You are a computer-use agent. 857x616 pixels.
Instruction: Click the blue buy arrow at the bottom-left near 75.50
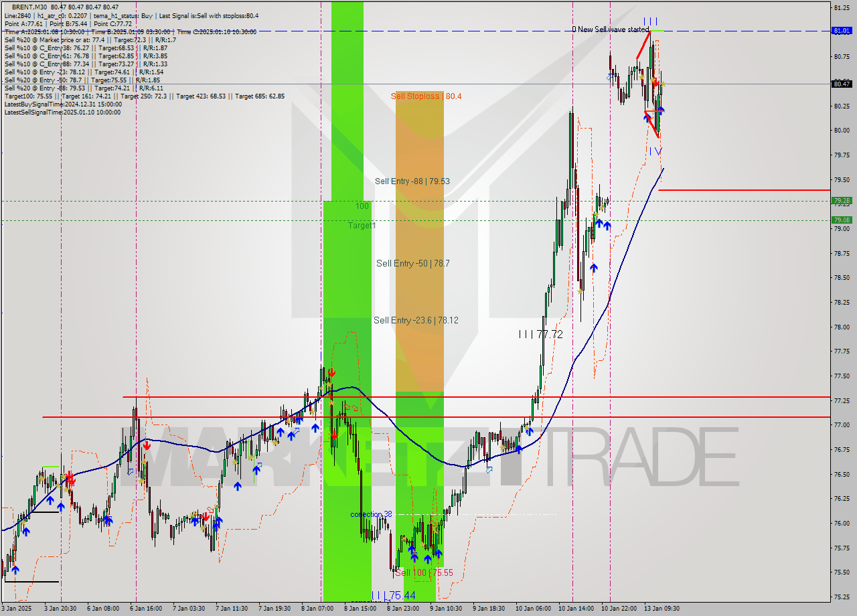(x=15, y=570)
